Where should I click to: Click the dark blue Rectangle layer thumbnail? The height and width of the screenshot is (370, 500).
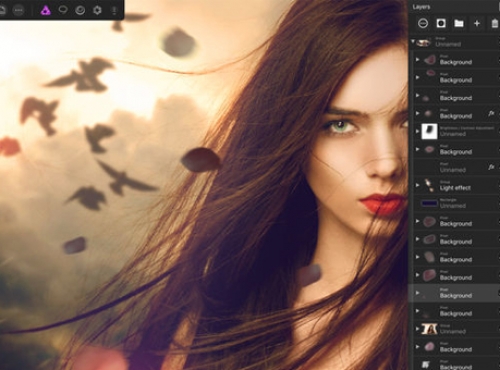[x=429, y=203]
